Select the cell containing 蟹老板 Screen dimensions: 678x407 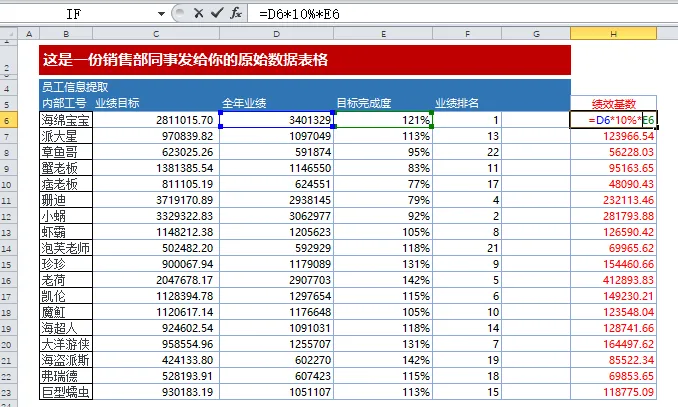(x=66, y=168)
